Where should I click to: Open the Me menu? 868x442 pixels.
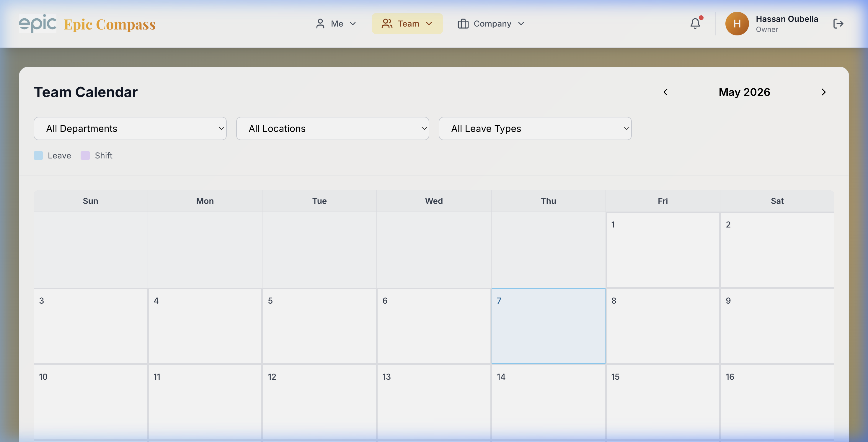coord(336,24)
